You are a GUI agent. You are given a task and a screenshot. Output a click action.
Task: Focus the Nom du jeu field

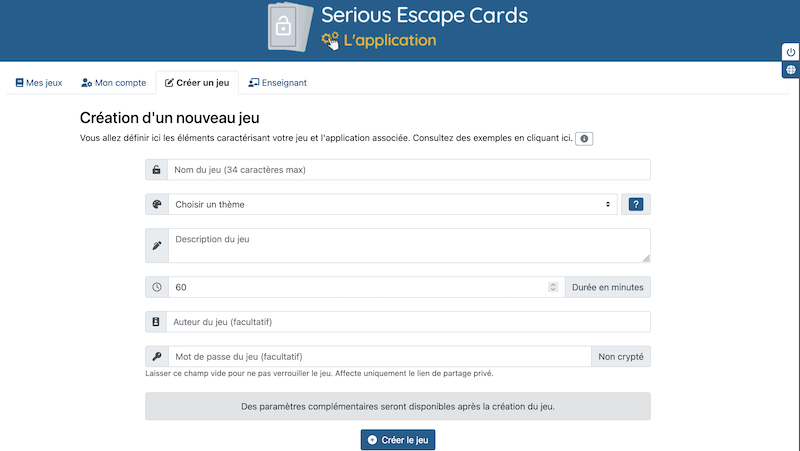click(x=409, y=170)
